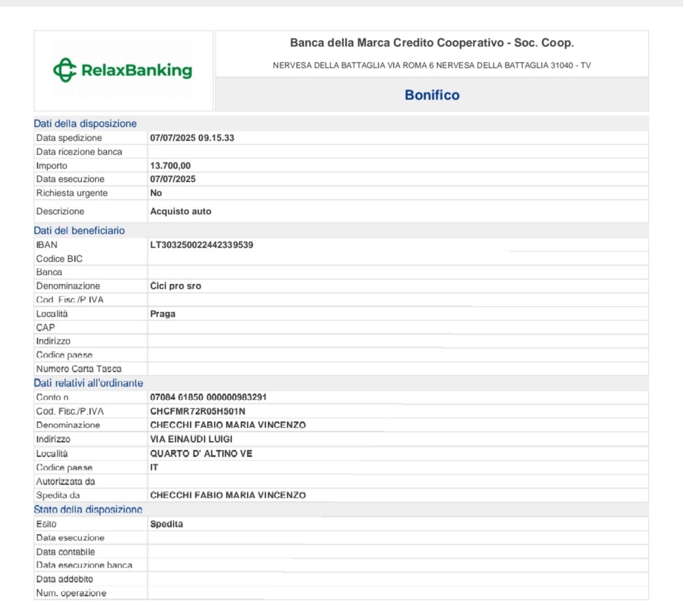The width and height of the screenshot is (683, 616).
Task: Select the Esito status value Spedita
Action: click(x=166, y=524)
